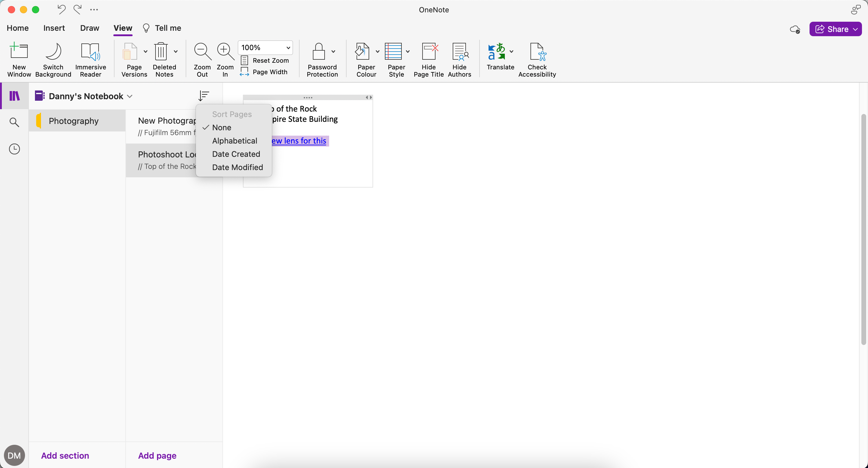Expand the Danny's Notebook notebook switcher
This screenshot has height=468, width=868.
tap(129, 96)
